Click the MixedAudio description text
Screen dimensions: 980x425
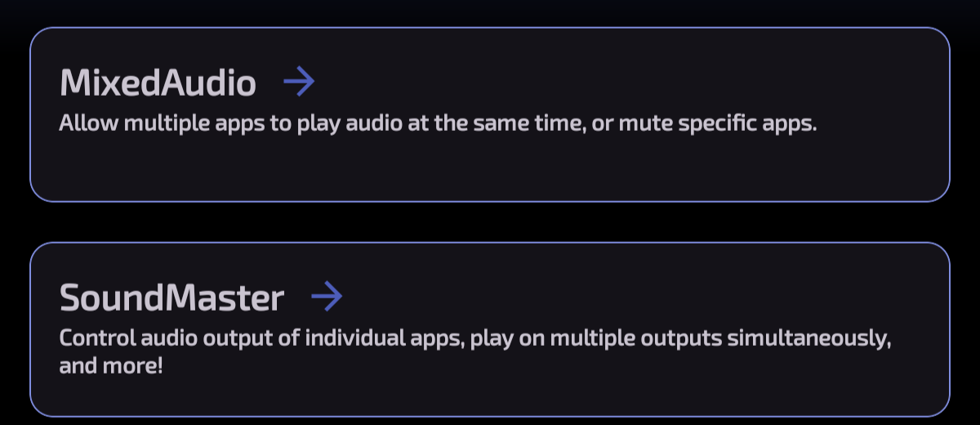coord(438,126)
